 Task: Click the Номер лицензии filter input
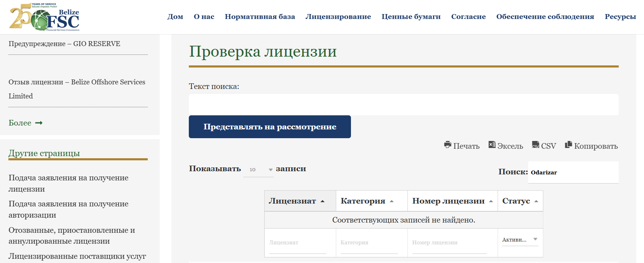(449, 243)
